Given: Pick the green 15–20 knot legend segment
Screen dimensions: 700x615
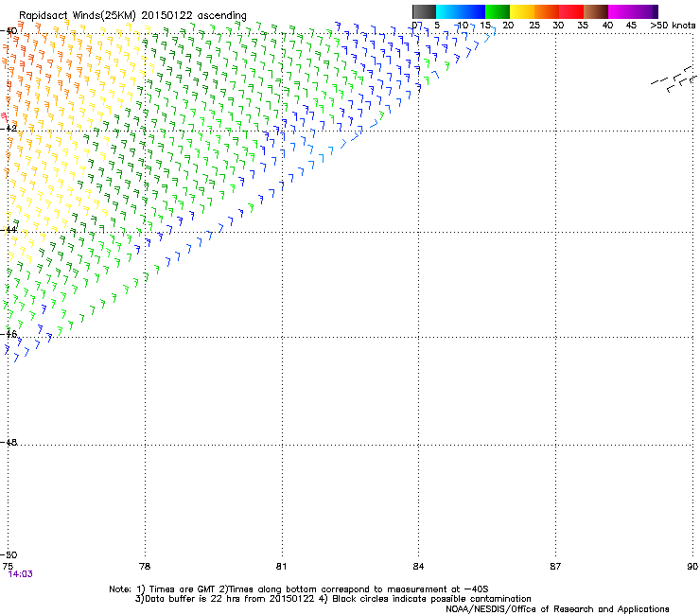Looking at the screenshot, I should click(498, 11).
